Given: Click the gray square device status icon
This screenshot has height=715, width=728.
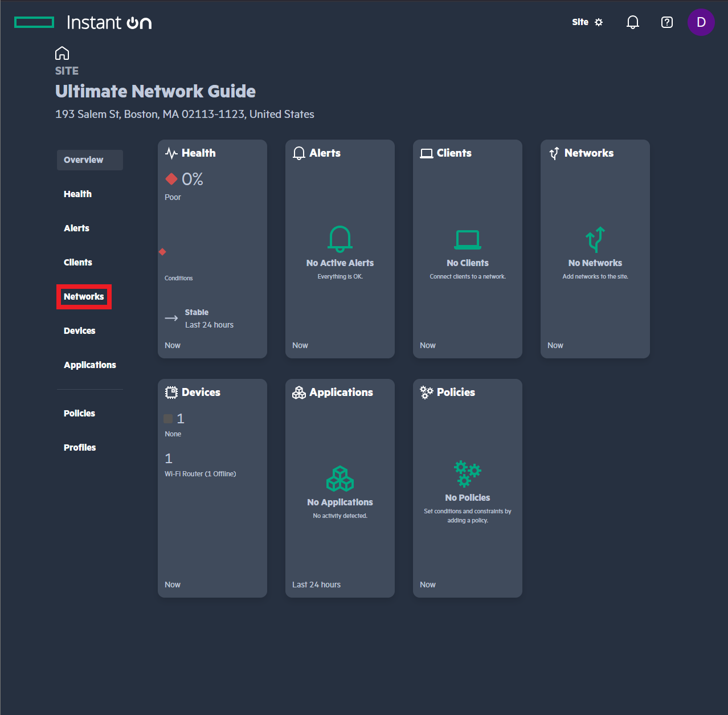Looking at the screenshot, I should coord(168,419).
